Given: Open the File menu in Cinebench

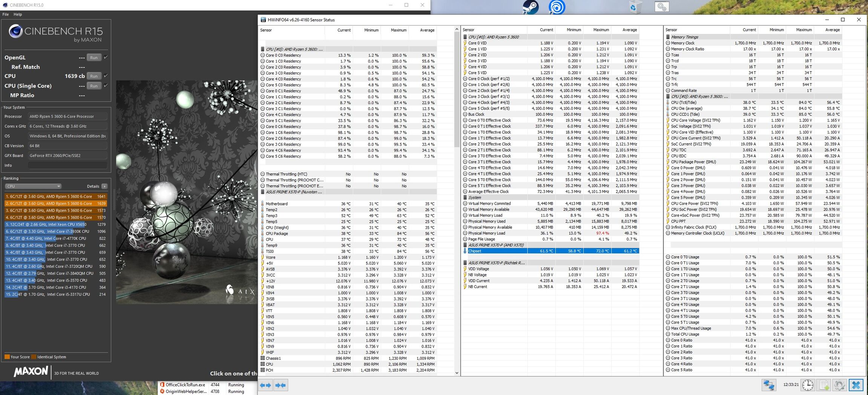Looking at the screenshot, I should pos(6,14).
